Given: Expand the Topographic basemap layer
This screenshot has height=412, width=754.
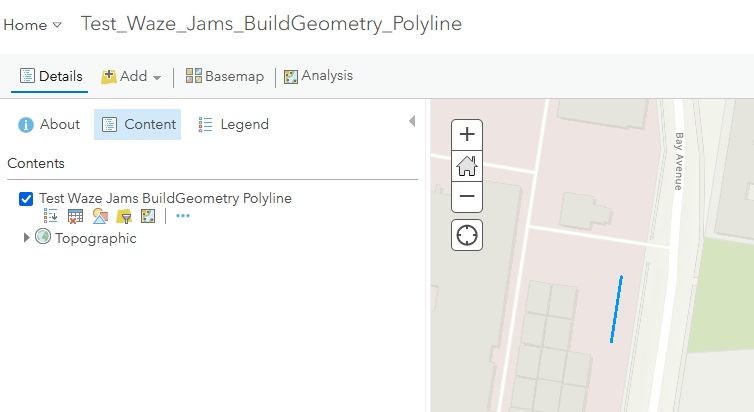Looking at the screenshot, I should (x=27, y=238).
